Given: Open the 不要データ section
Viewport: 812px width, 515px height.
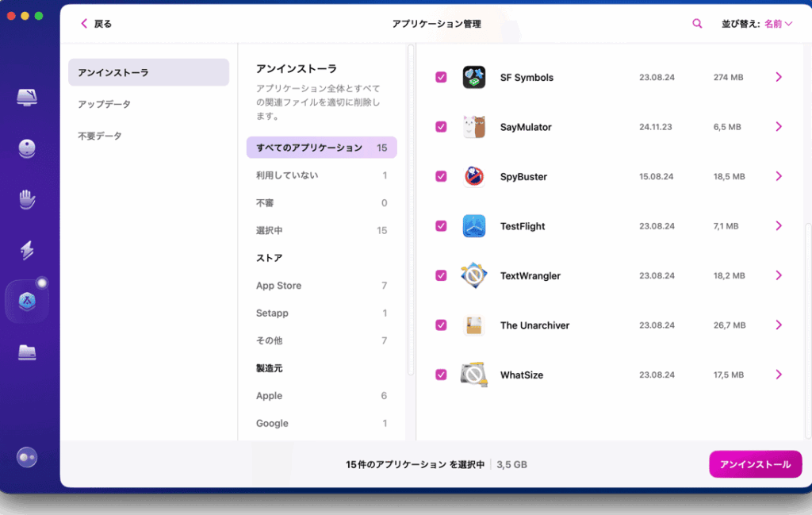Looking at the screenshot, I should click(100, 136).
